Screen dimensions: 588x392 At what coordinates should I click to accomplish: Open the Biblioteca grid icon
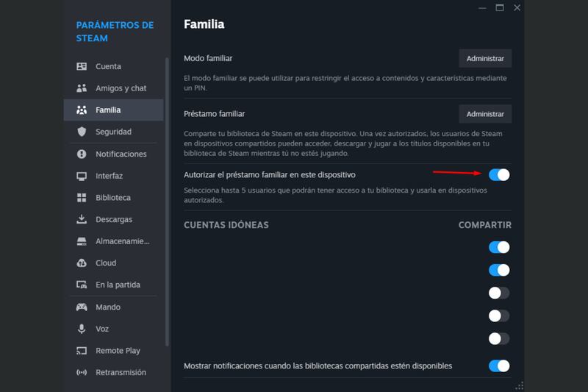82,198
